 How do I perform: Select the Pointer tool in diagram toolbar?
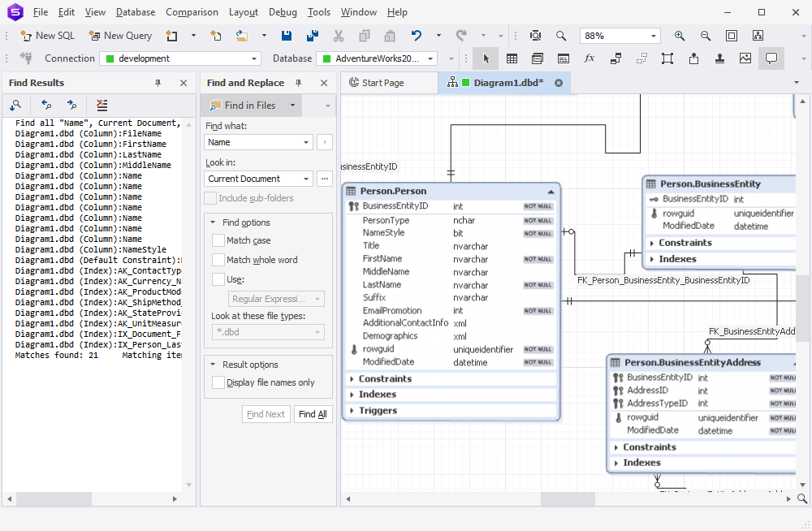pos(486,58)
